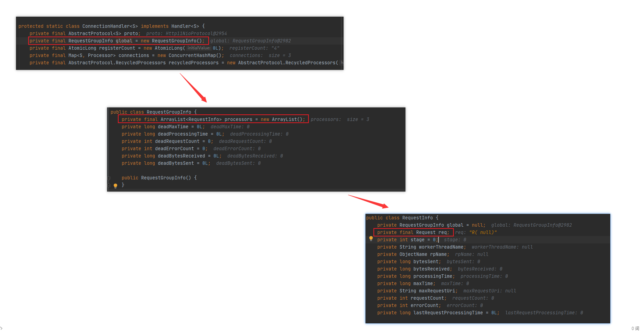This screenshot has height=331, width=644.
Task: Click the debug value 'workerThreadName: null'
Action: pyautogui.click(x=502, y=247)
